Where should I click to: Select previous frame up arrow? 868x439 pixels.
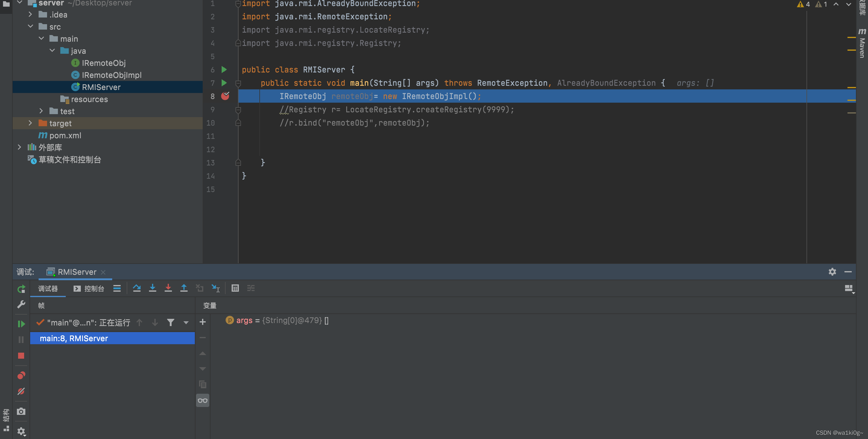140,322
